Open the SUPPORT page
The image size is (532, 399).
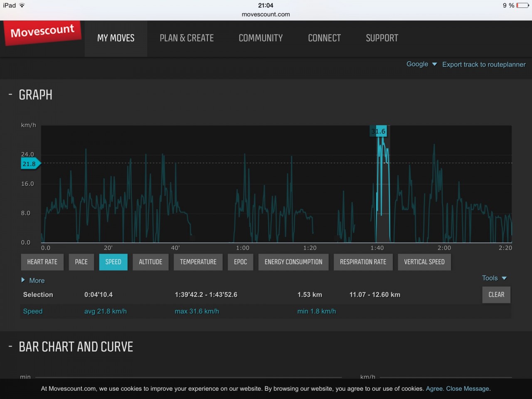point(382,38)
